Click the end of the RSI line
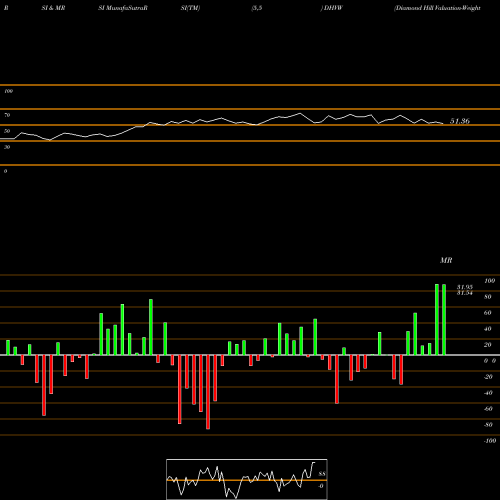The width and height of the screenshot is (500, 500). pyautogui.click(x=443, y=124)
